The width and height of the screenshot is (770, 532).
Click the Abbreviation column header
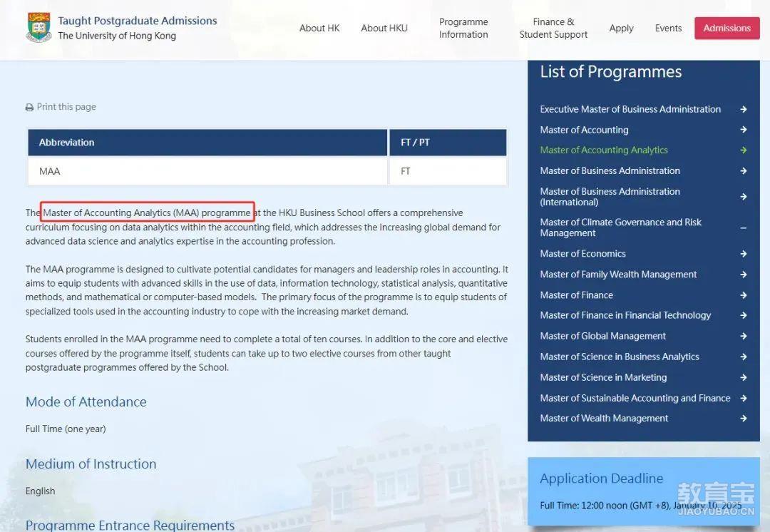[x=207, y=143]
